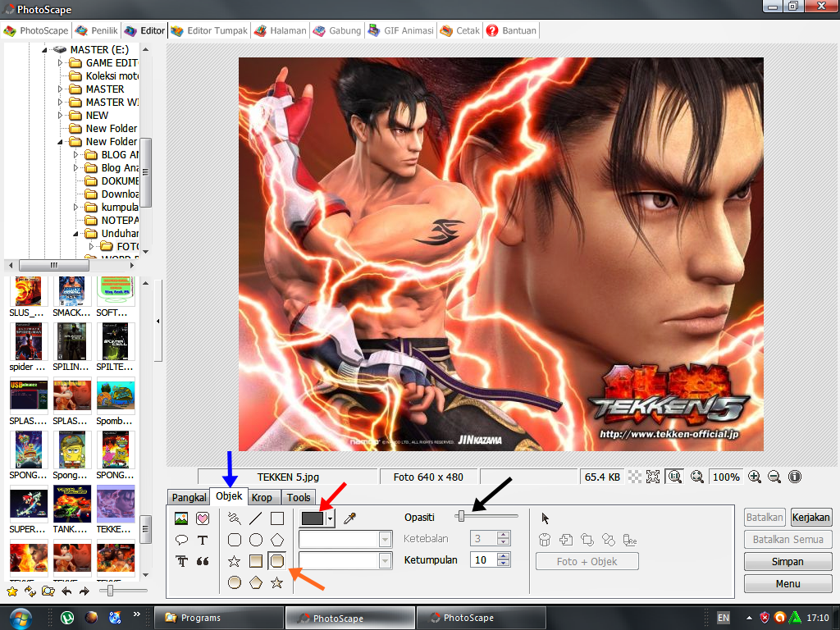The height and width of the screenshot is (630, 840).
Task: Select the insert photo object icon
Action: [x=181, y=518]
